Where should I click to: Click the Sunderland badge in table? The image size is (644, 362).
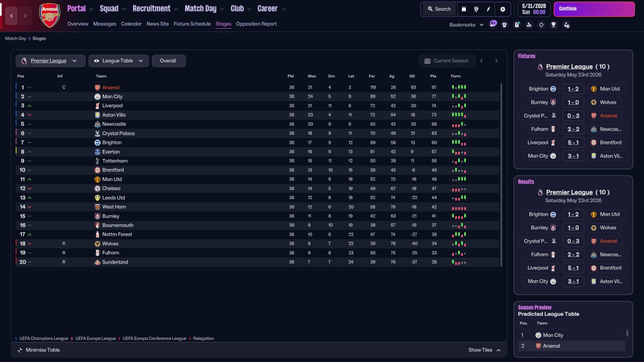[98, 262]
